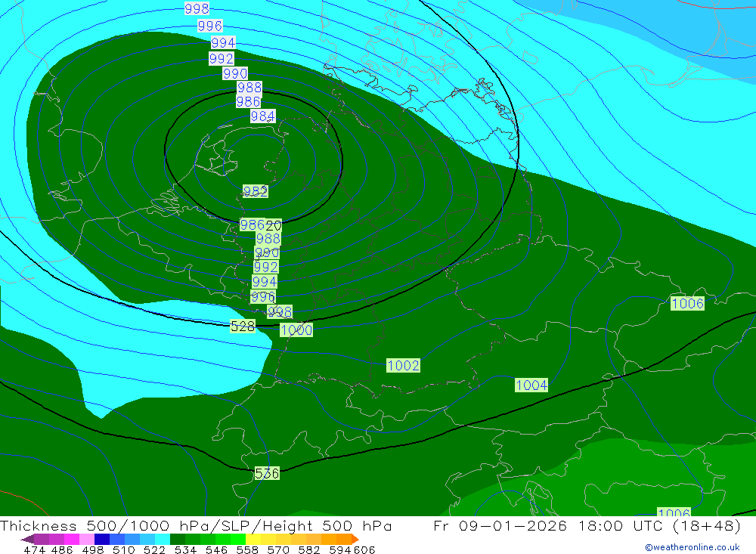Screen dimensions: 756x554
Task: Click the 534 legend value
Action: coord(186,549)
